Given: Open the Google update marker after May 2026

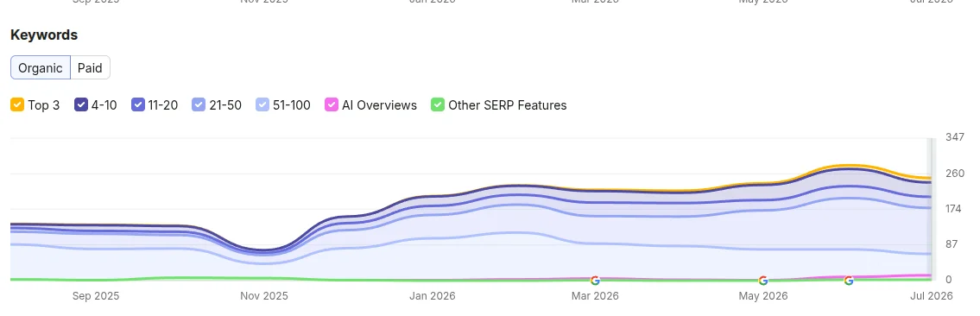Looking at the screenshot, I should (x=849, y=281).
